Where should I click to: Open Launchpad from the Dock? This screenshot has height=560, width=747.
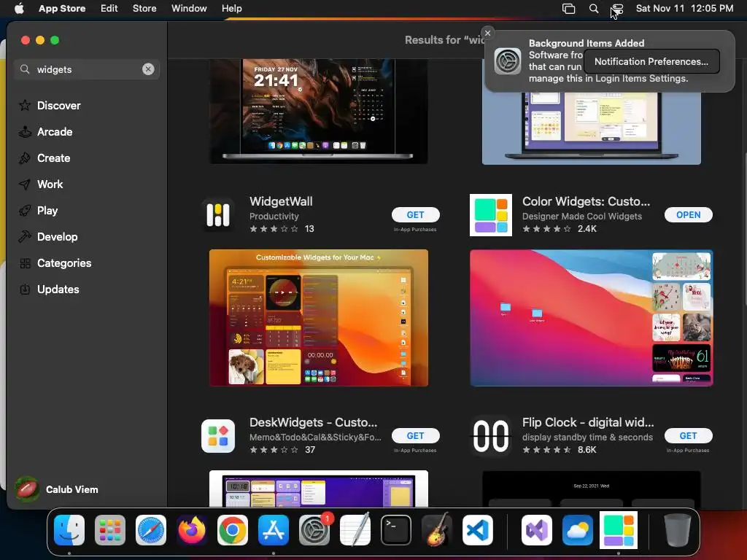(110, 530)
